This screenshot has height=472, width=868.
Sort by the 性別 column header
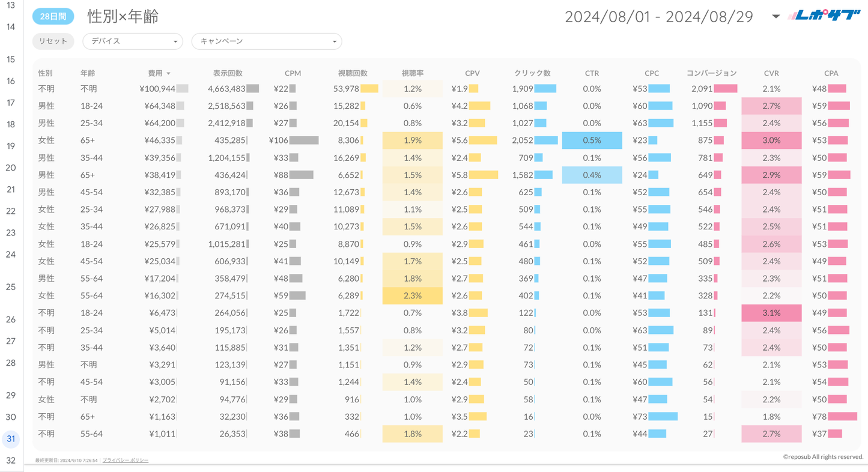(x=46, y=73)
